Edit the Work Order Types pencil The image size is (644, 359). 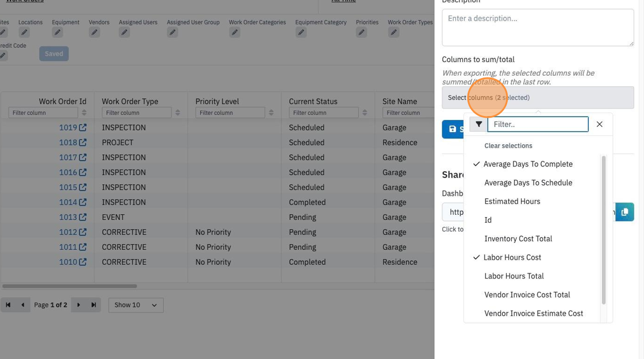click(x=393, y=32)
